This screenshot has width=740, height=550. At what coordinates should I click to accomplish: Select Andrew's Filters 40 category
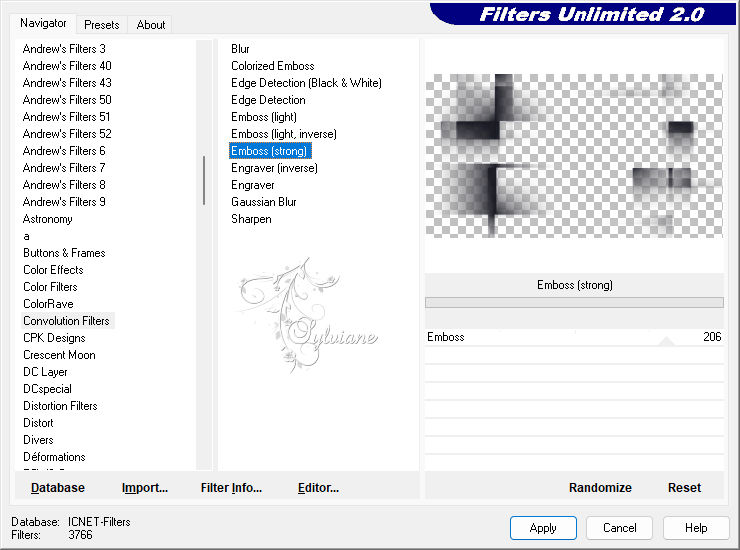(x=67, y=66)
